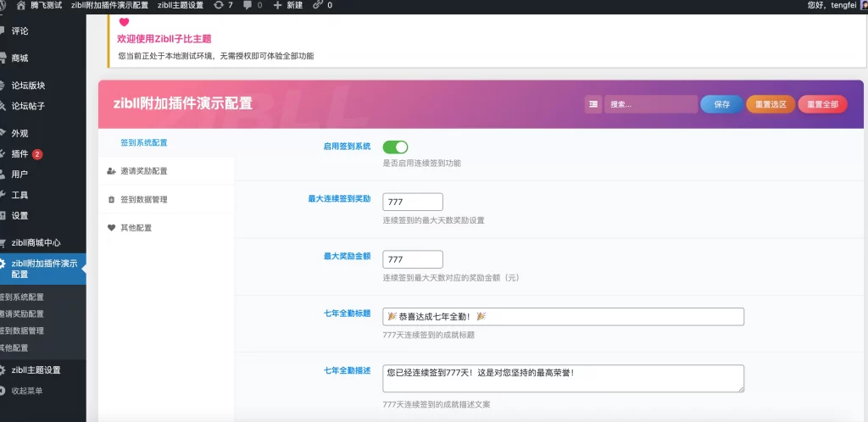Click the 是否启用连续签到功能 hint text
This screenshot has height=422, width=868.
(422, 164)
